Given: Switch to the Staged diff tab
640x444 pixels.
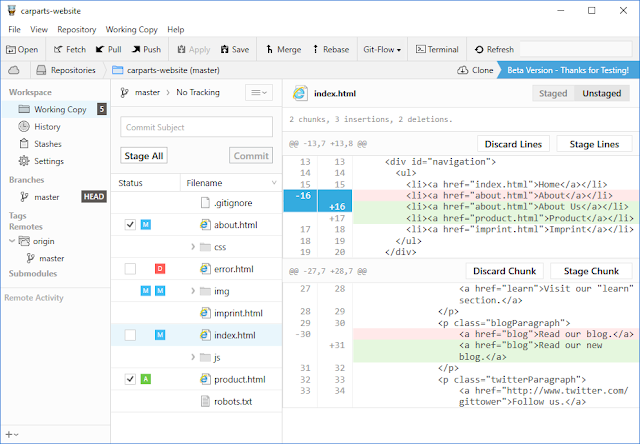Looking at the screenshot, I should (553, 93).
